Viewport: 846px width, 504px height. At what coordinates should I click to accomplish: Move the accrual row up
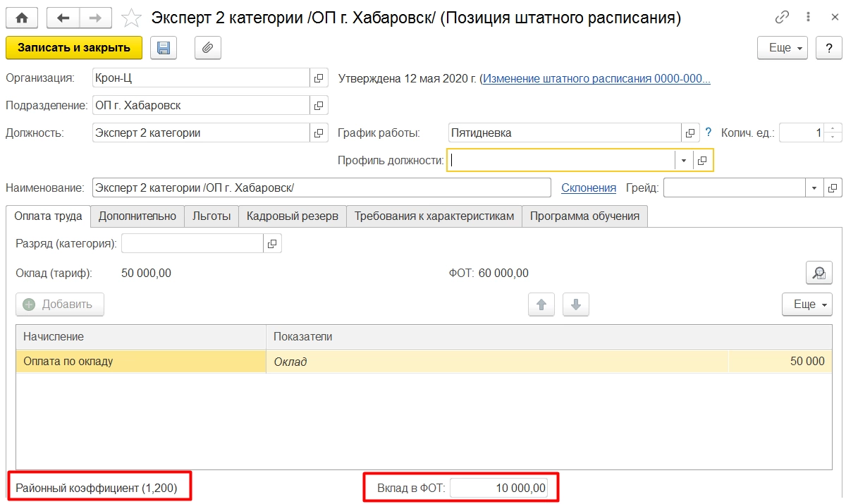pos(541,305)
